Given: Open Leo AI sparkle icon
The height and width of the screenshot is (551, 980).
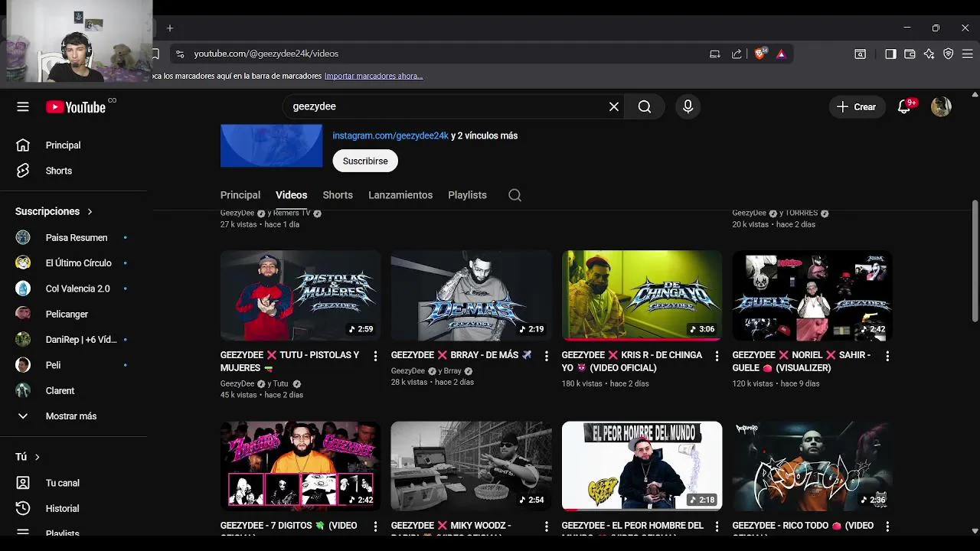Looking at the screenshot, I should click(x=929, y=54).
